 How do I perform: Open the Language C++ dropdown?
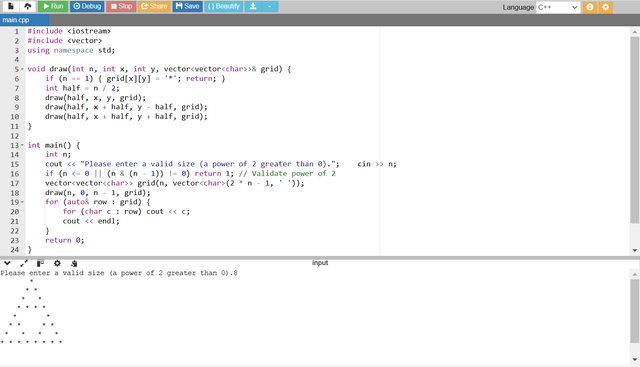(x=558, y=7)
